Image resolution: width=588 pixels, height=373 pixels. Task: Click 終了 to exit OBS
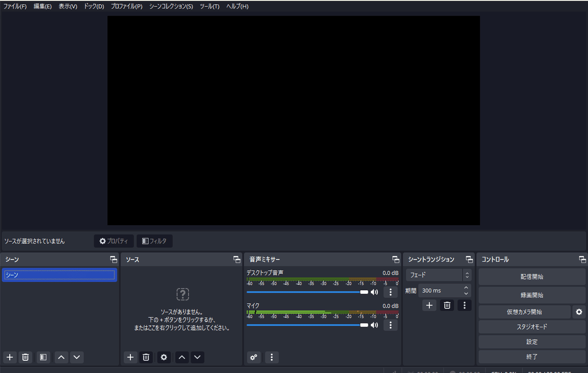[532, 357]
